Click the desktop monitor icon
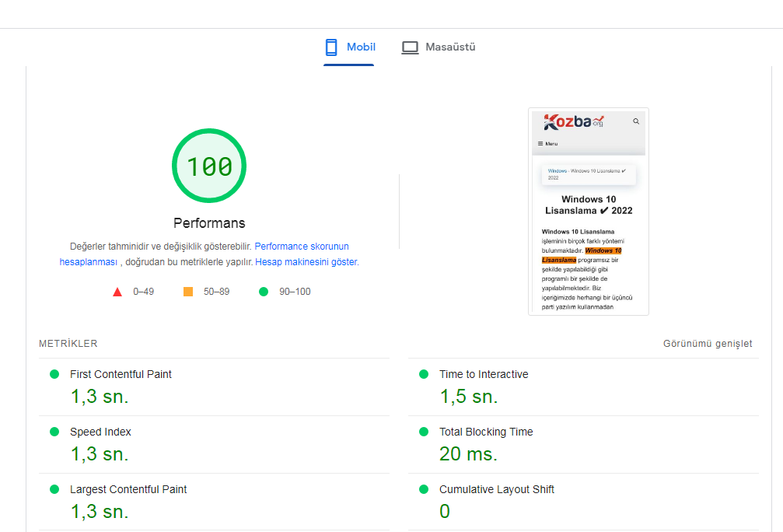This screenshot has width=783, height=532. tap(410, 47)
